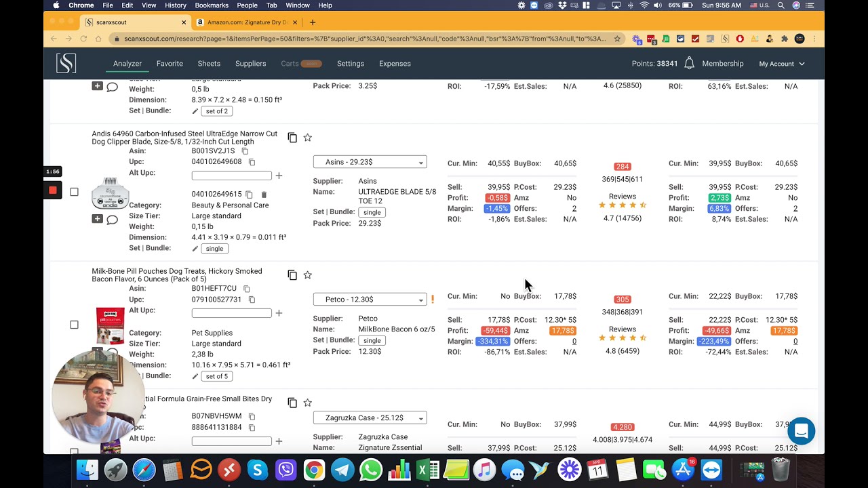Copy alternate UPC 040102649615

(249, 195)
